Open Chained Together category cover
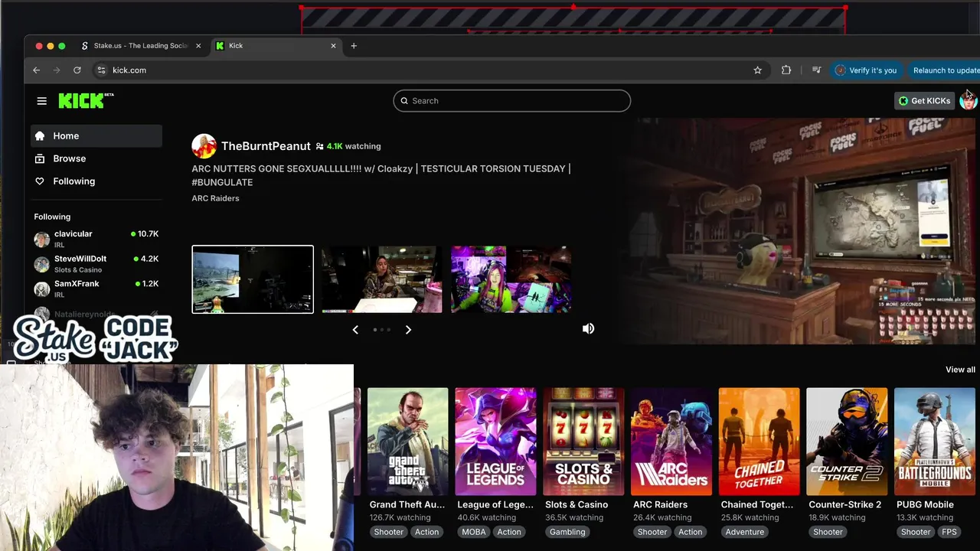This screenshot has width=980, height=551. coord(759,442)
